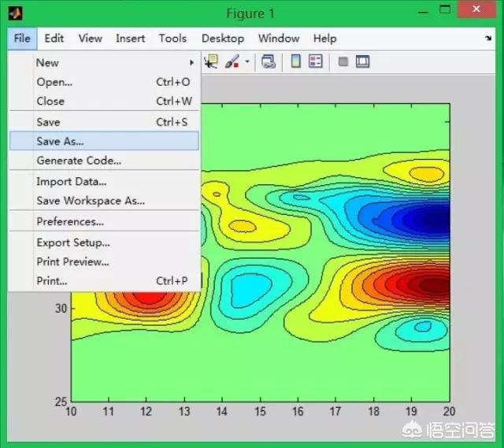Insert a colorbar using the toolbar icon

(x=296, y=61)
